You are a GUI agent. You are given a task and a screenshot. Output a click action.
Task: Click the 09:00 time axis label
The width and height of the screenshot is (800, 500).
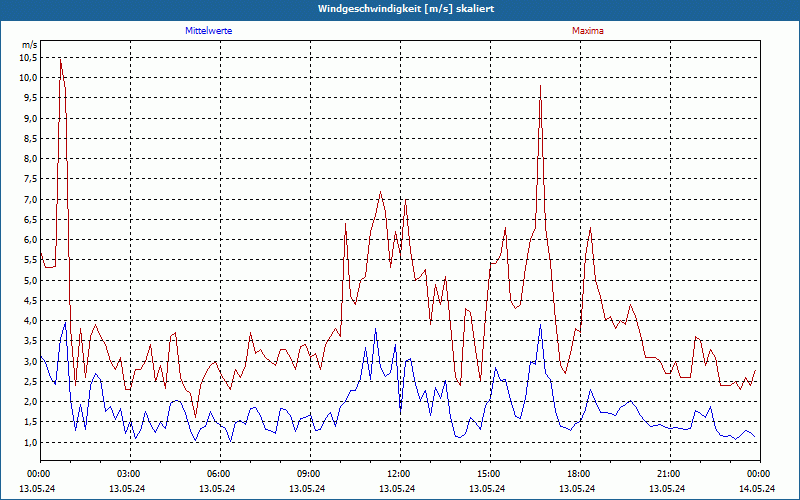310,474
